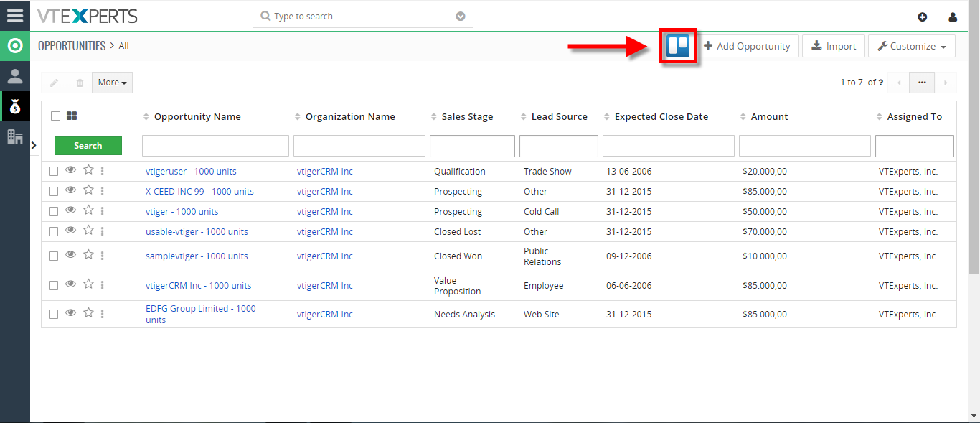Select the usable-vtiger row checkbox

pyautogui.click(x=53, y=232)
